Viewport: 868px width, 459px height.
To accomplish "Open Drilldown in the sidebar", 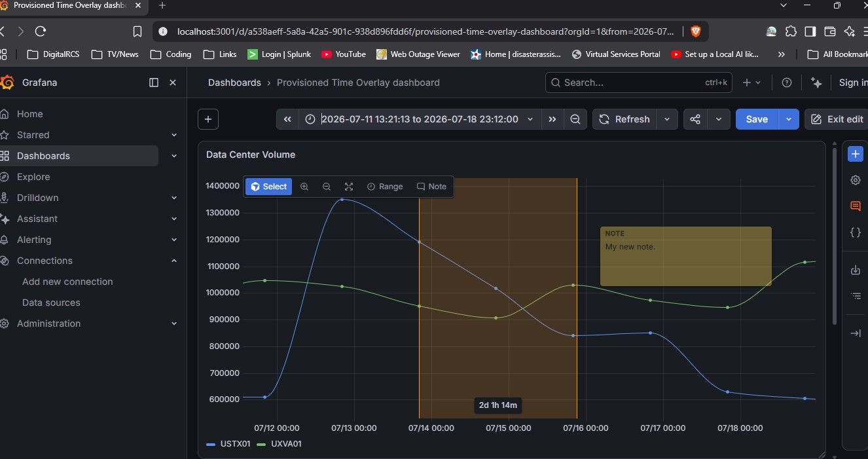I will pos(37,198).
